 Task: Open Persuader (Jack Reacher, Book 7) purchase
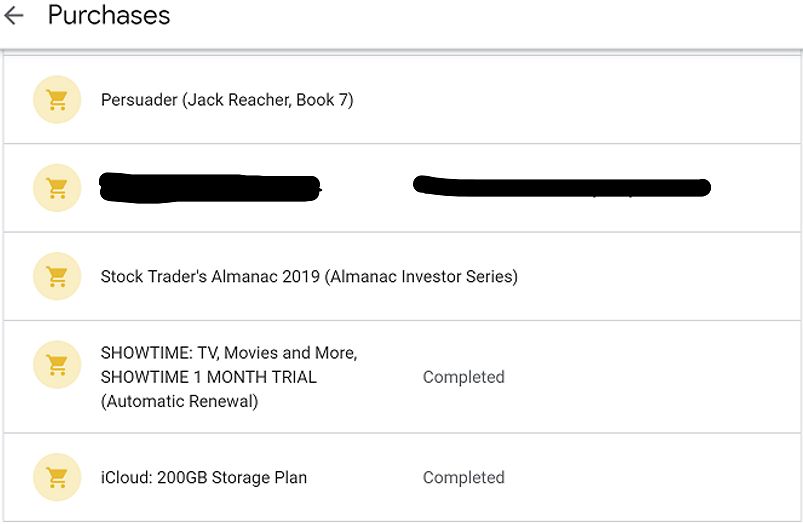[227, 99]
